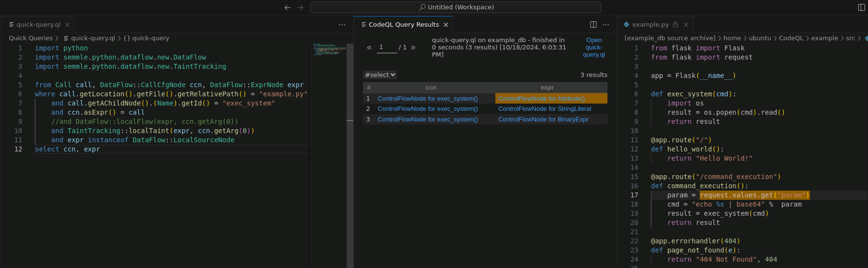The image size is (868, 268).
Task: Click the Untitled (Workspace) command center search
Action: click(456, 7)
